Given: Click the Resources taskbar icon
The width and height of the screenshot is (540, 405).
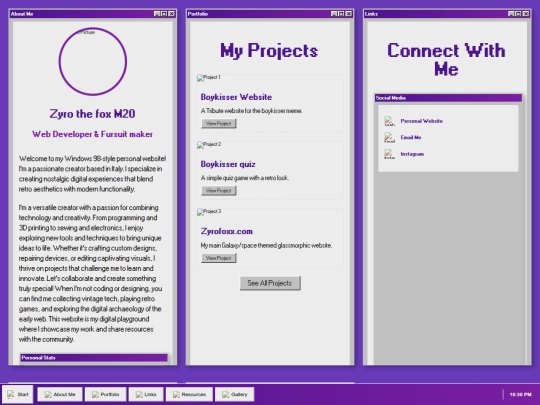Looking at the screenshot, I should tap(176, 395).
